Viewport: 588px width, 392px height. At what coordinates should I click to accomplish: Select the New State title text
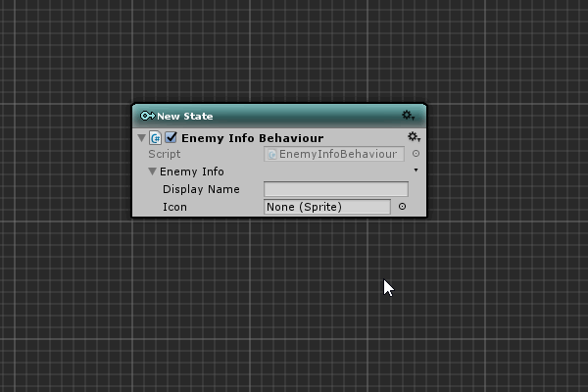click(184, 116)
